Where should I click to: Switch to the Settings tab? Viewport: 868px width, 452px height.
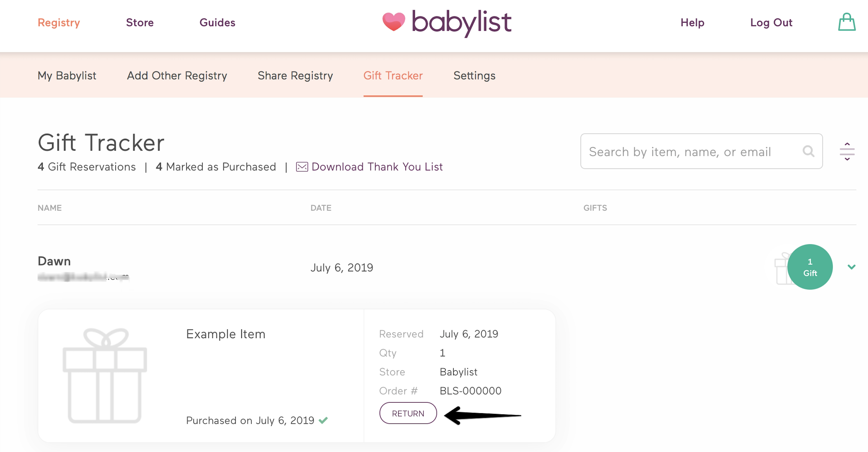[x=474, y=75]
